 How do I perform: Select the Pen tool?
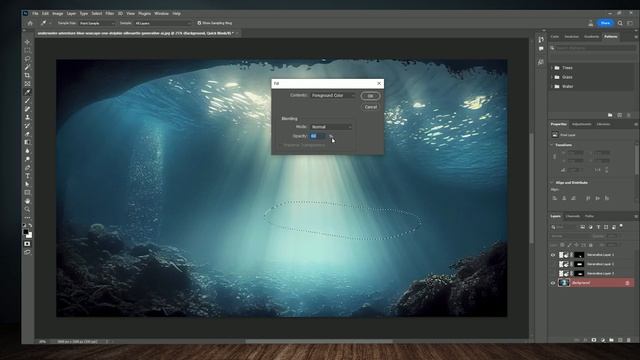click(x=27, y=167)
